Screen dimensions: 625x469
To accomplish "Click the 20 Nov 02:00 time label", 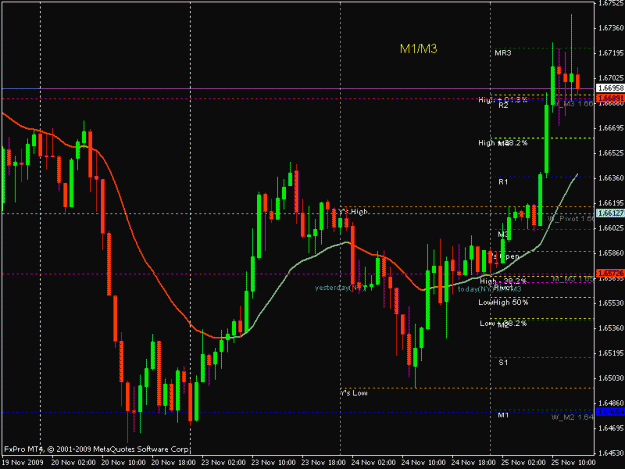I will pyautogui.click(x=73, y=462).
